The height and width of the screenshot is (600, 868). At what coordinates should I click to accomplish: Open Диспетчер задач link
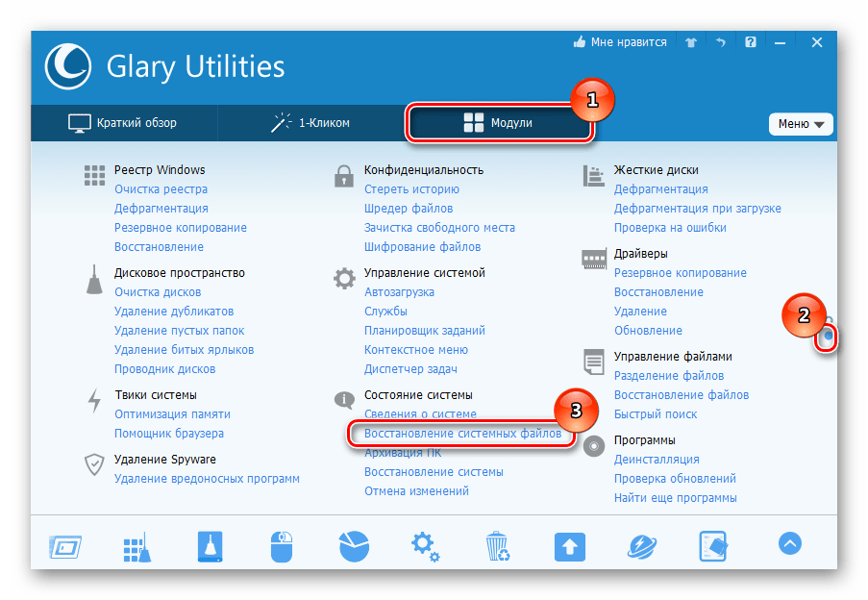(410, 369)
